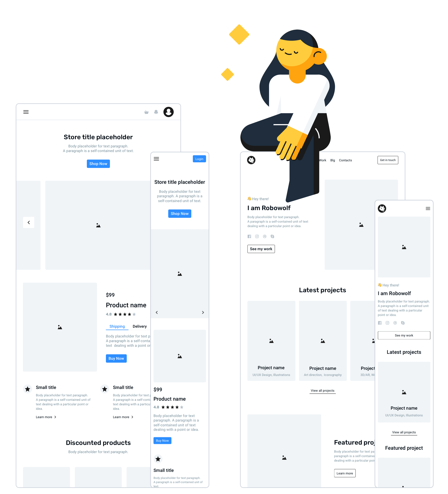
Task: Click the left carousel navigation arrow
Action: [29, 222]
